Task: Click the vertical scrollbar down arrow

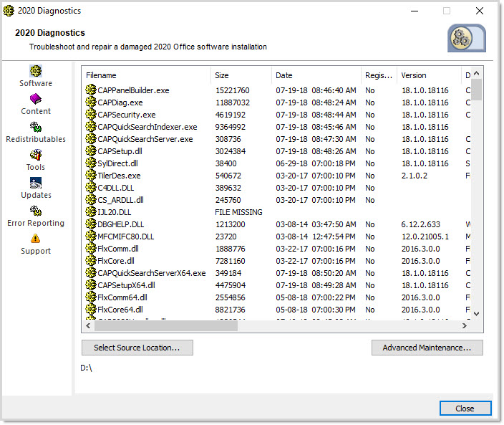Action: pos(477,314)
